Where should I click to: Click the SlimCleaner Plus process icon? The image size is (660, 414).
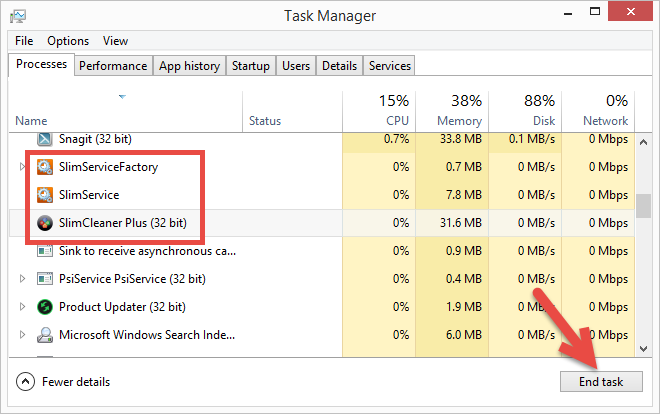pos(45,223)
